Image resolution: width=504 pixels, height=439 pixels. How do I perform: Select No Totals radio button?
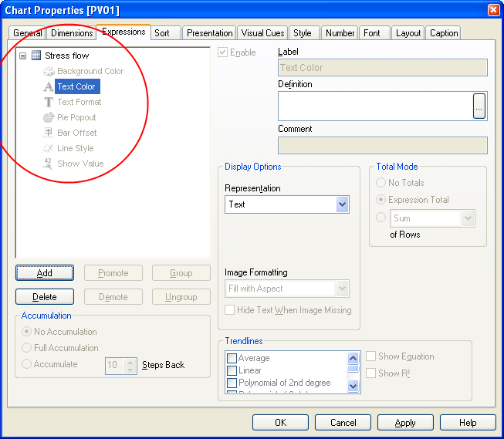pyautogui.click(x=381, y=183)
